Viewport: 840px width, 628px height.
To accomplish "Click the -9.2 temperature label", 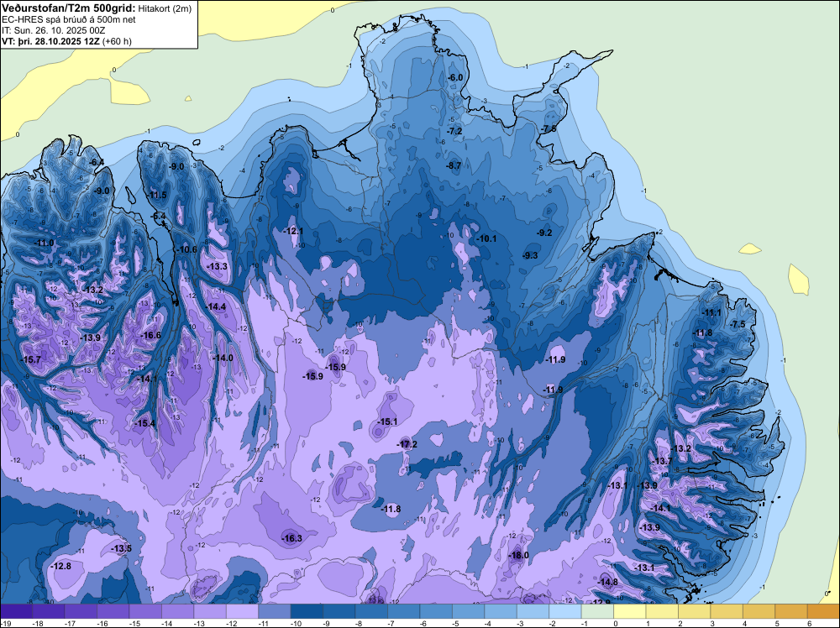I will pyautogui.click(x=544, y=233).
